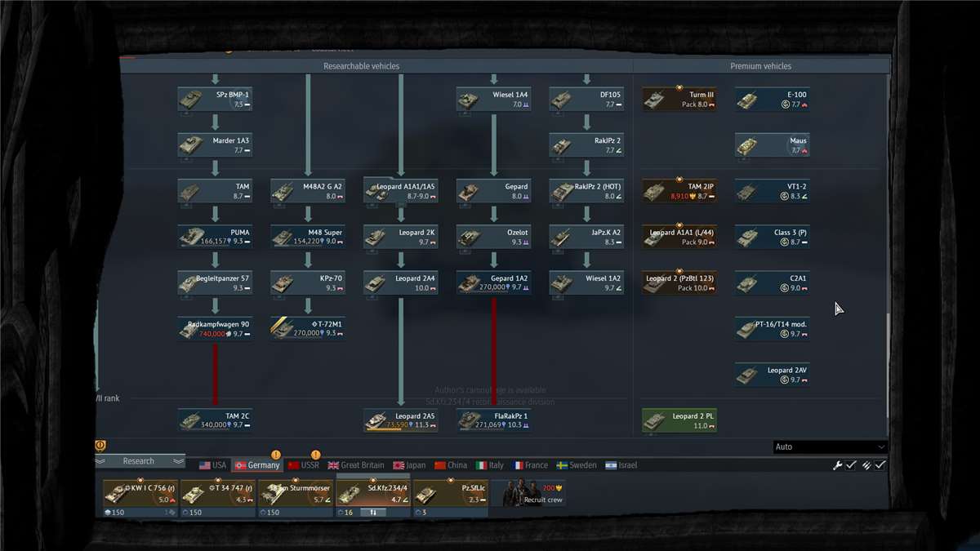980x551 pixels.
Task: Select the Marder 1A3 vehicle card
Action: coord(215,145)
